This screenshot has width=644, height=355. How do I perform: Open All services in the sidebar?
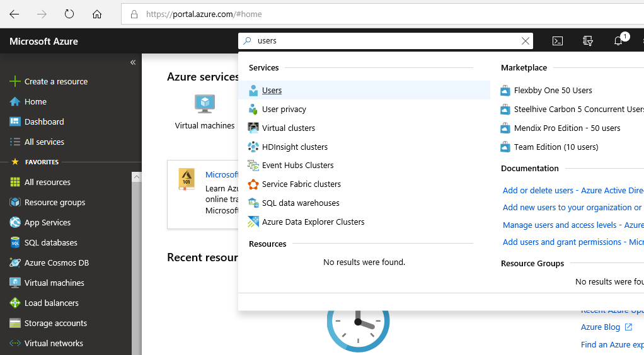tap(44, 142)
